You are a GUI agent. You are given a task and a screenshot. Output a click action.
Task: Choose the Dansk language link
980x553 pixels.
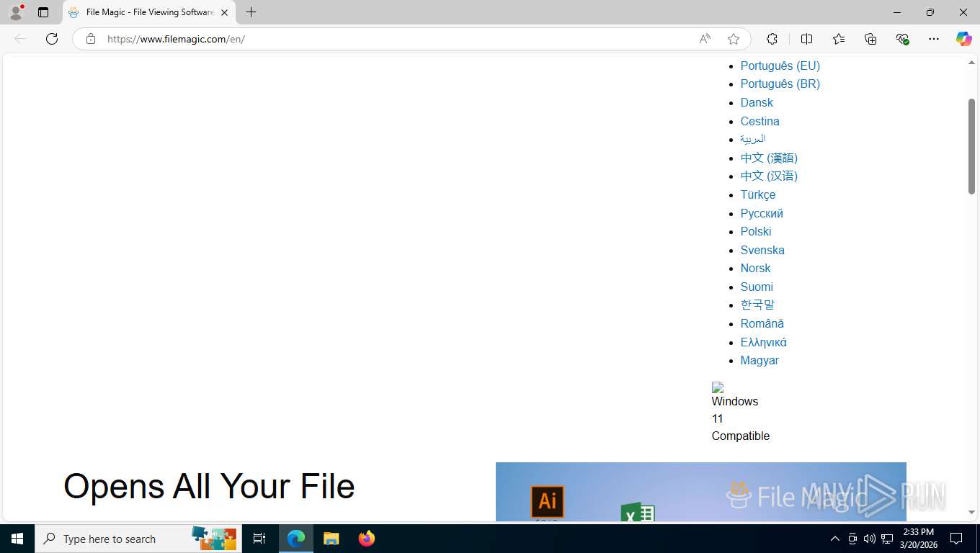click(756, 102)
